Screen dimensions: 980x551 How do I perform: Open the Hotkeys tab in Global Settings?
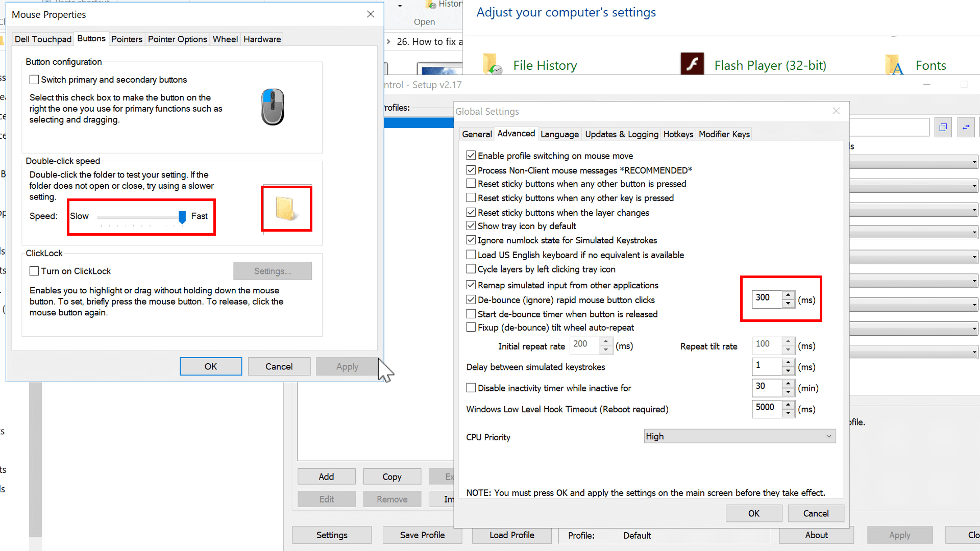[678, 134]
